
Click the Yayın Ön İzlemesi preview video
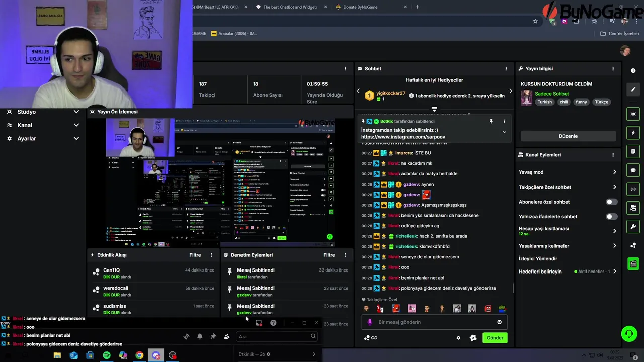click(220, 183)
